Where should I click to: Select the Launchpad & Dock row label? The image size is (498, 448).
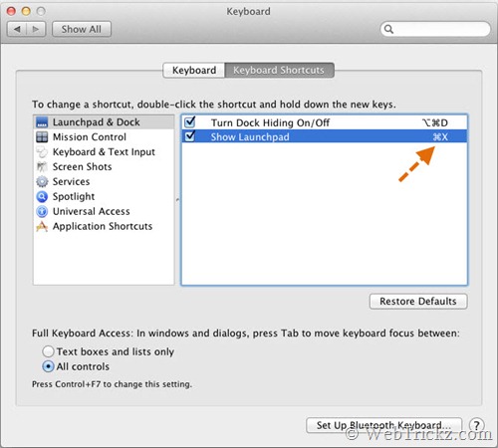tap(96, 122)
